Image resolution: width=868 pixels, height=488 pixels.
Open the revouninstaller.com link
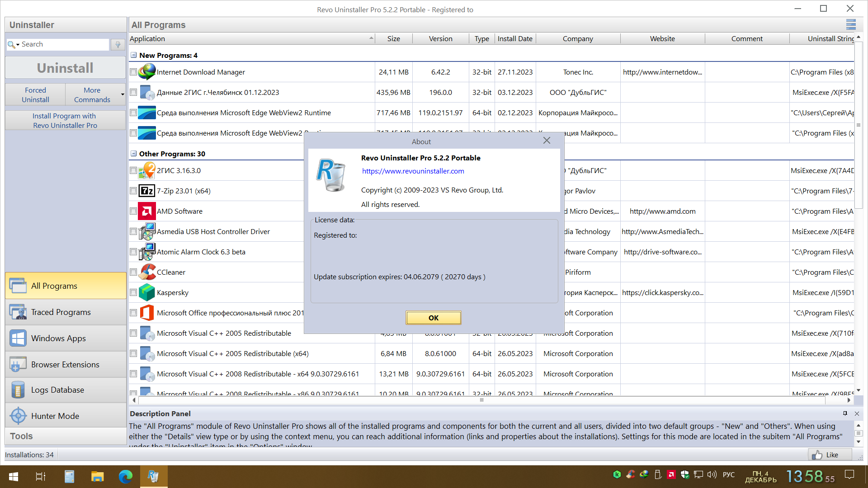[413, 171]
